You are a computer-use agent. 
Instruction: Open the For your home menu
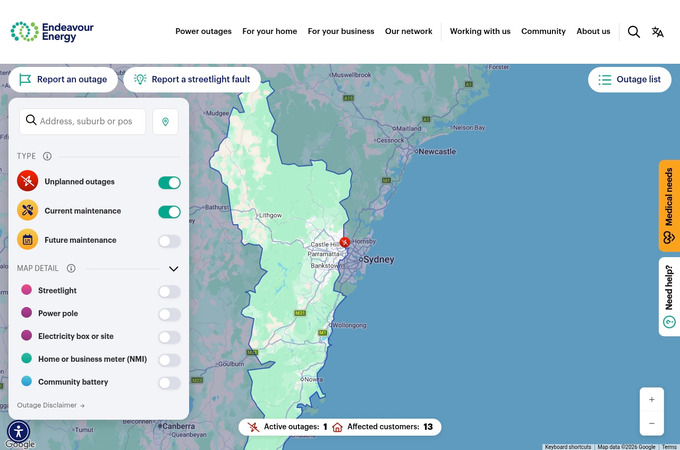pyautogui.click(x=269, y=31)
